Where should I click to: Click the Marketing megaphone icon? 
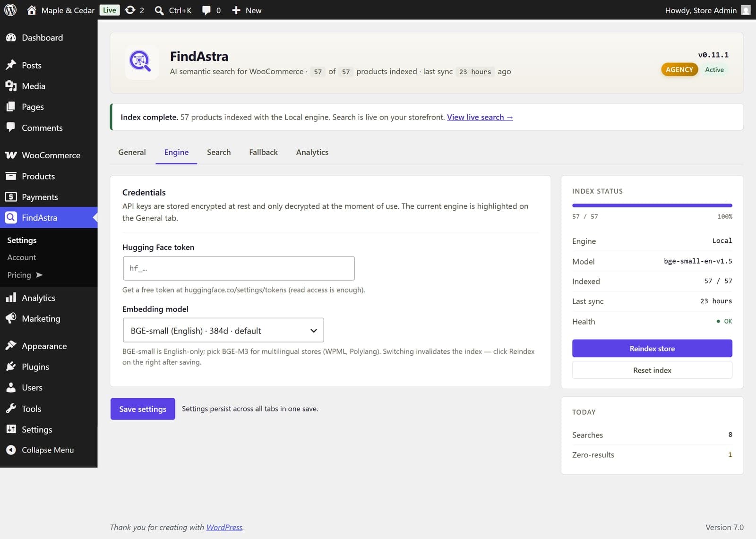(11, 318)
